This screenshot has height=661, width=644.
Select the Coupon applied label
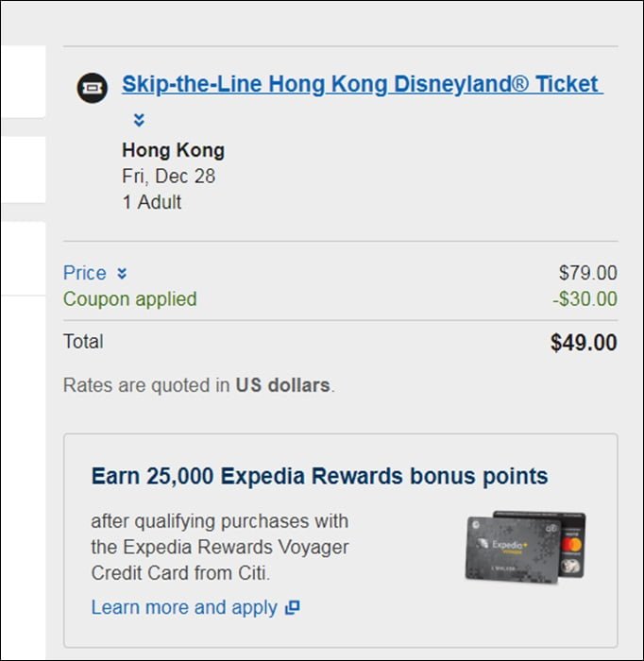(129, 299)
